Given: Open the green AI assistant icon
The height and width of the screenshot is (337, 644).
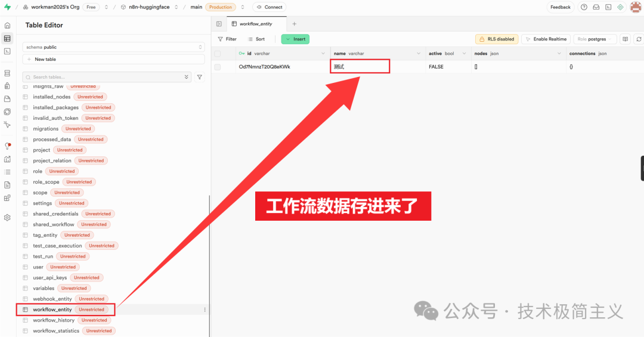Looking at the screenshot, I should [620, 7].
